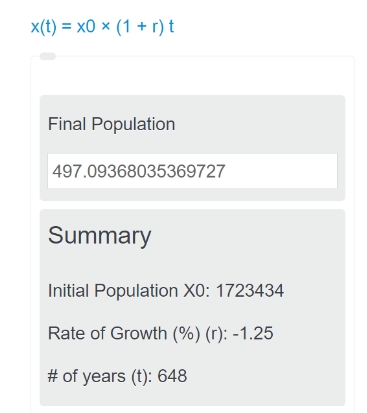The image size is (367, 413).
Task: Click the x(t) = x0 × (1 + r) t formula link
Action: tap(102, 26)
